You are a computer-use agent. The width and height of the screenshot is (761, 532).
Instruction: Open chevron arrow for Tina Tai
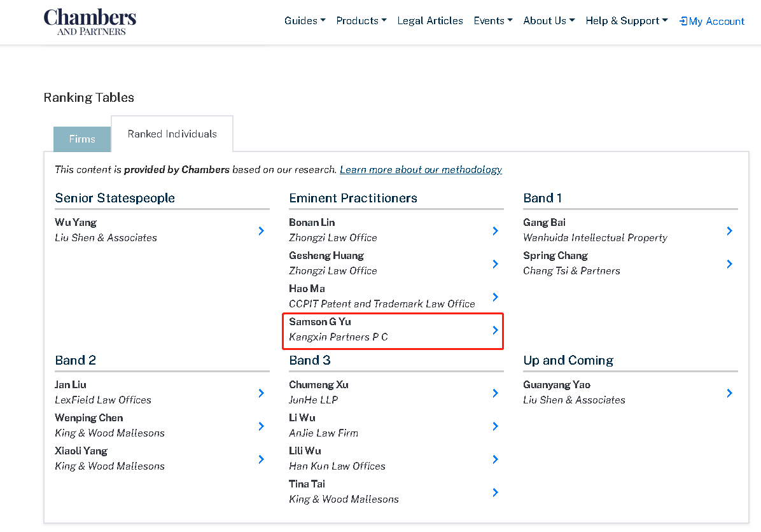[x=495, y=492]
